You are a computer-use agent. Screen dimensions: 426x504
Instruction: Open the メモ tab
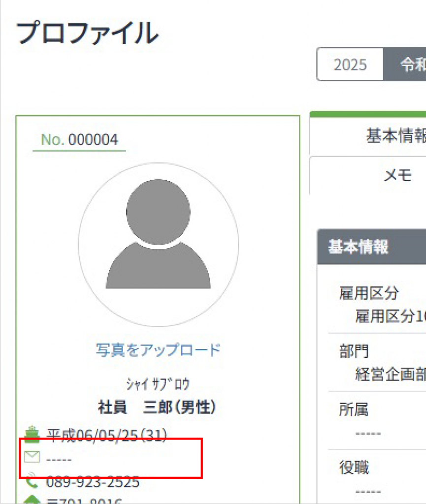397,175
